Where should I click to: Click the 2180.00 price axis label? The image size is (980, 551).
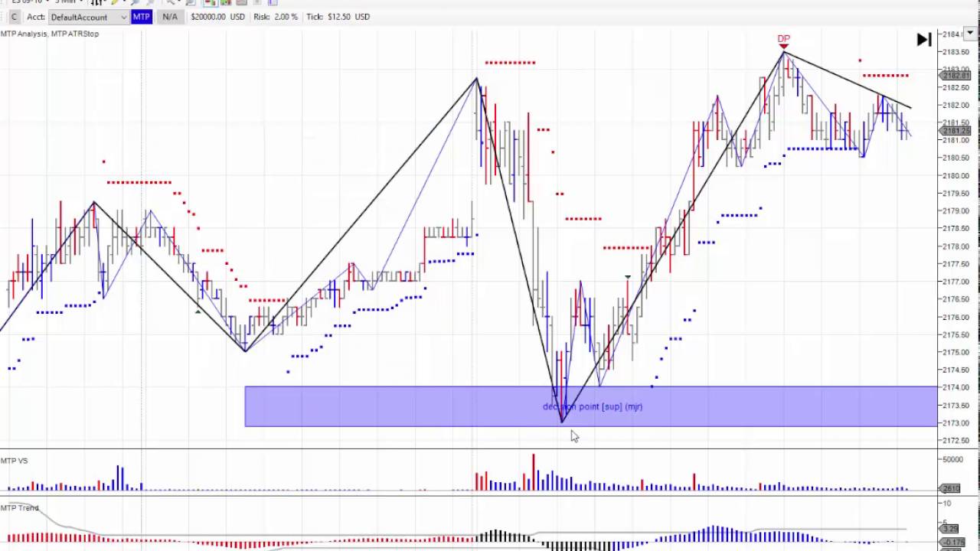point(957,175)
